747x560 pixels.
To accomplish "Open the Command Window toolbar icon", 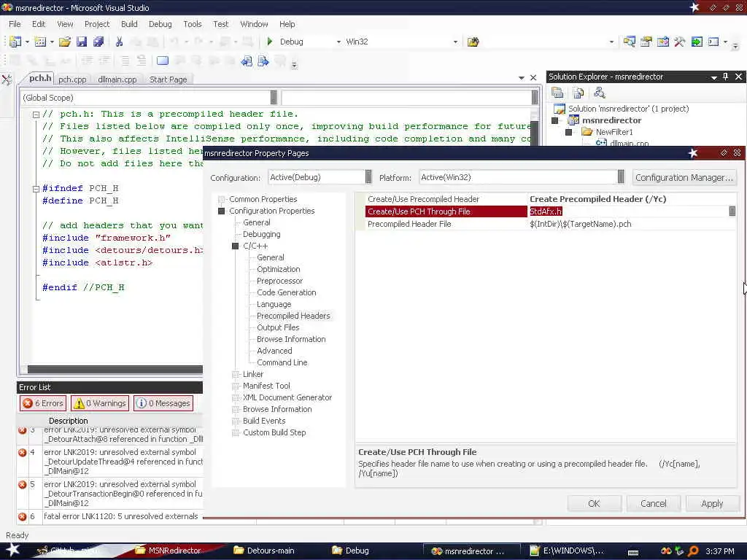I will 713,42.
